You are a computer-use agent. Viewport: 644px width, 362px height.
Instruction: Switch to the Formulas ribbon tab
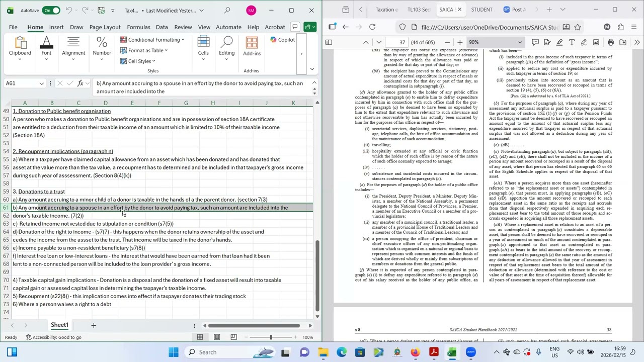[138, 27]
